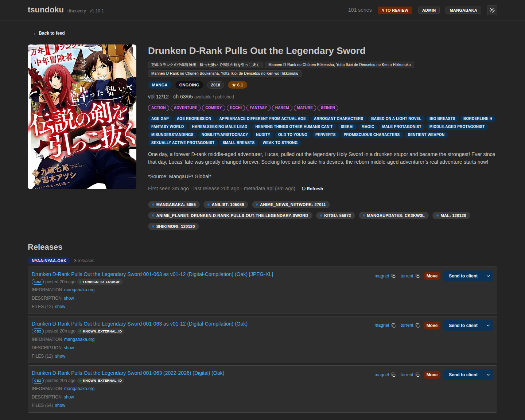Click the MAL: 120120 ID chip
The width and height of the screenshot is (525, 420).
451,215
